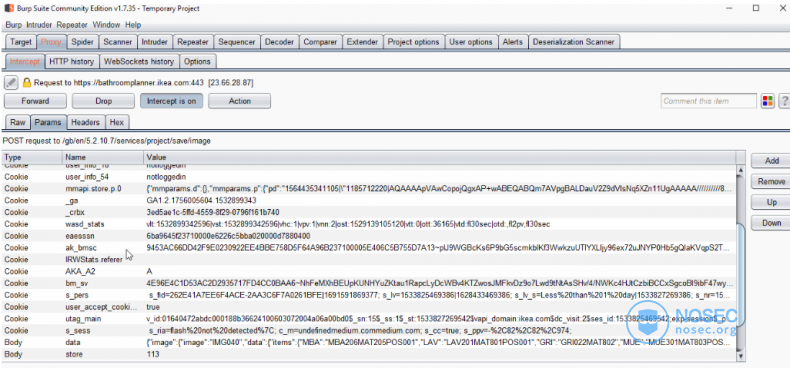Select the AKA_A2 cookie row
790x368 pixels.
[368, 271]
